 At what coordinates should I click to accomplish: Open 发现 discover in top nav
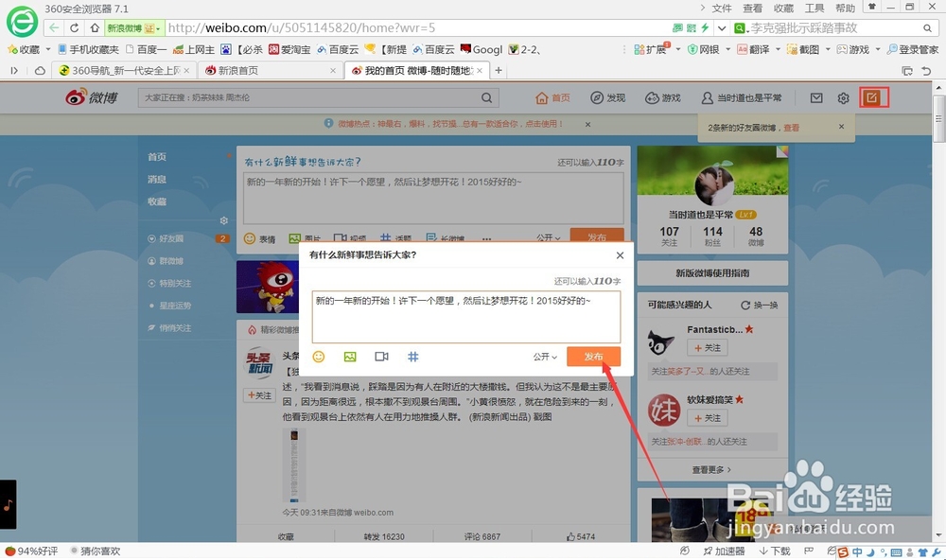607,97
